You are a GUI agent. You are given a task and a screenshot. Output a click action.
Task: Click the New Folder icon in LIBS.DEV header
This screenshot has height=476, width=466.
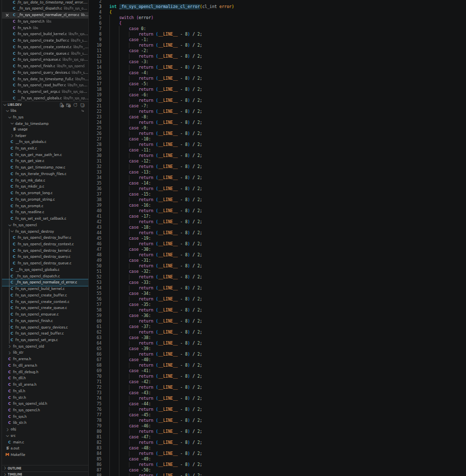(x=69, y=105)
